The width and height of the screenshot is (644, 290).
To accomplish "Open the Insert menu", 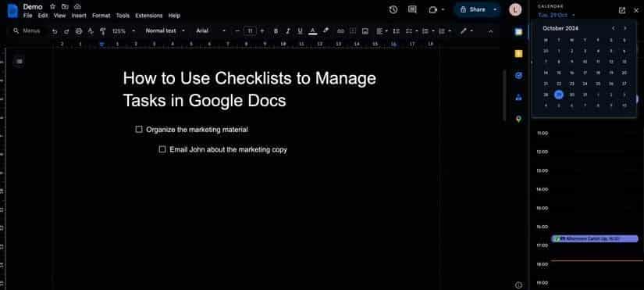I will [79, 16].
